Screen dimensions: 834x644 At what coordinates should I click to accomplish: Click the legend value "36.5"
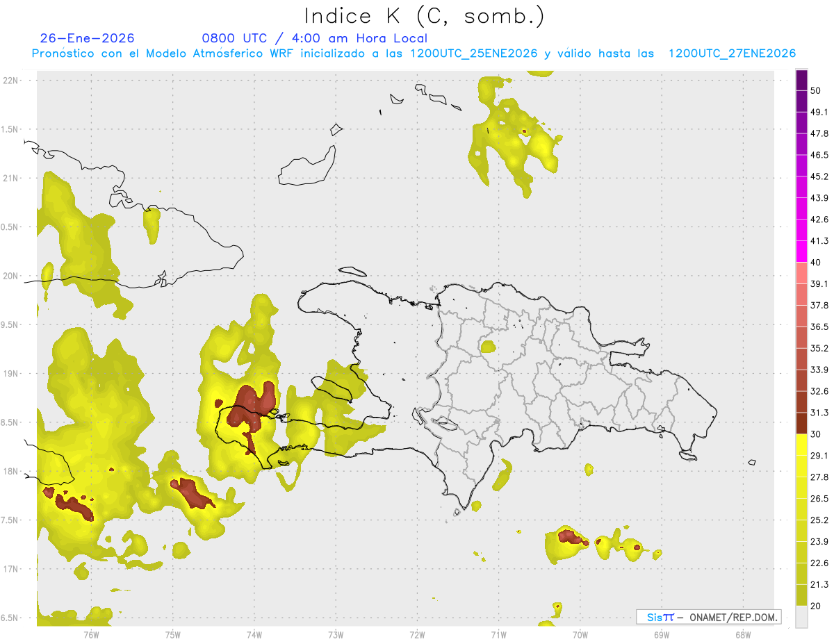(x=819, y=327)
